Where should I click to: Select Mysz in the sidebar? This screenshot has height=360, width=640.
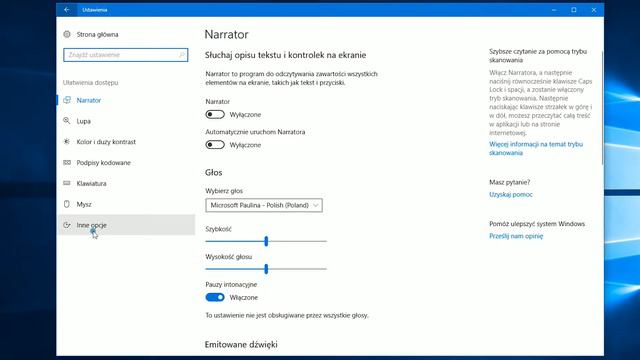(x=127, y=204)
